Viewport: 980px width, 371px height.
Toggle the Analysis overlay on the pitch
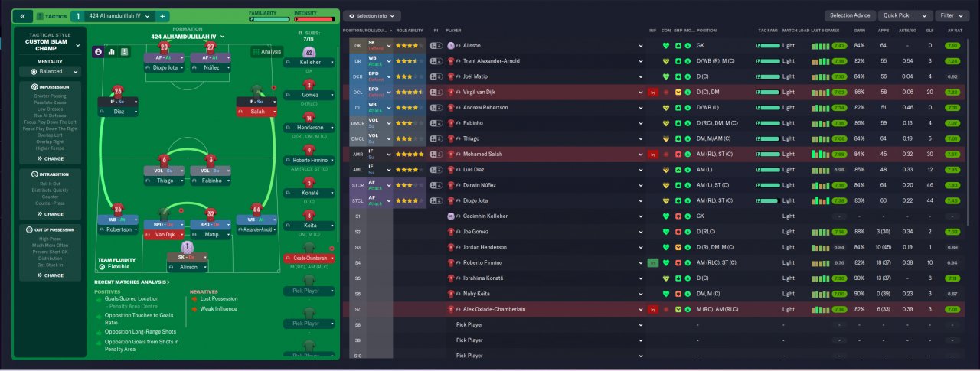click(x=267, y=52)
